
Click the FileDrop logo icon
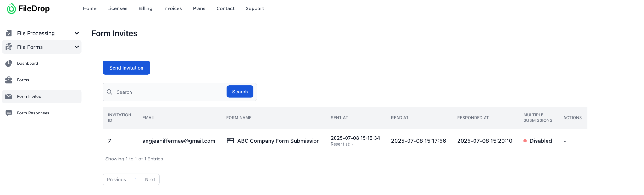click(11, 8)
